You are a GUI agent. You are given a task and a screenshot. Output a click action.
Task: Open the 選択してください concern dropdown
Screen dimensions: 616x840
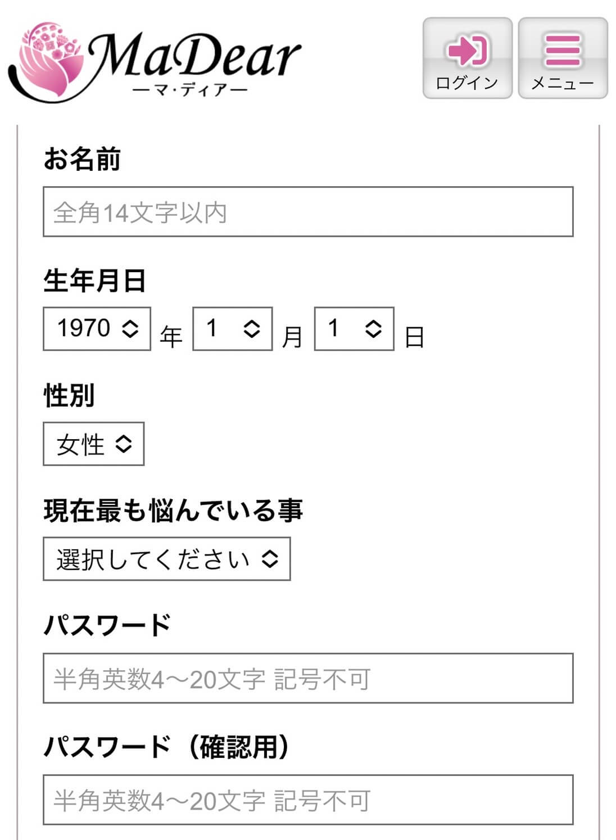pyautogui.click(x=166, y=559)
